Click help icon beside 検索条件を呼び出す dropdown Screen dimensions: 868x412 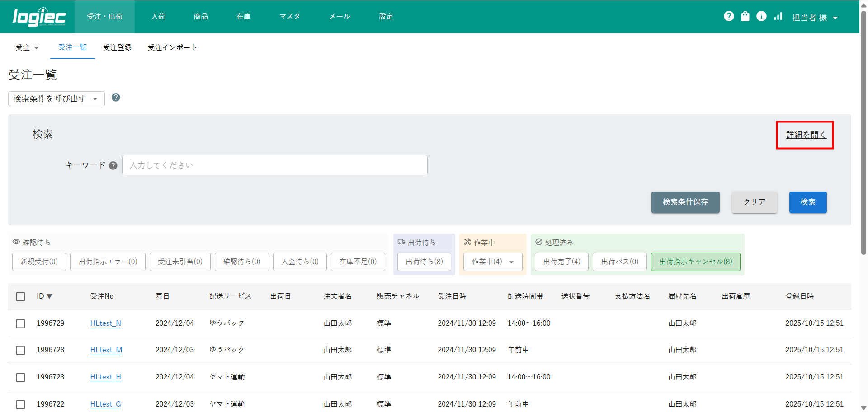coord(116,98)
